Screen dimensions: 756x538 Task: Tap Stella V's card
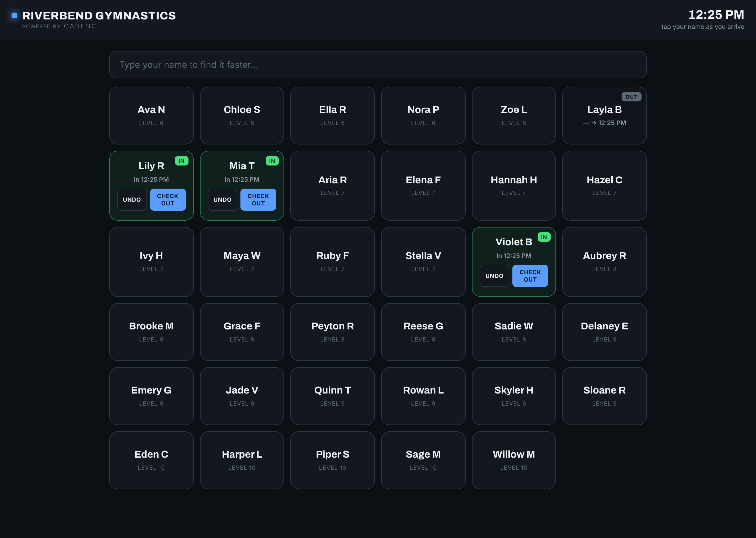[x=423, y=262]
